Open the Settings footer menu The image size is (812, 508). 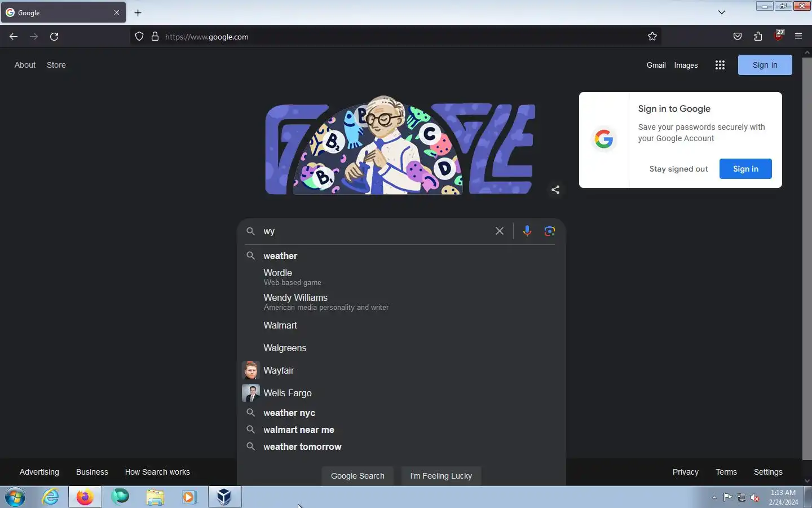point(768,472)
